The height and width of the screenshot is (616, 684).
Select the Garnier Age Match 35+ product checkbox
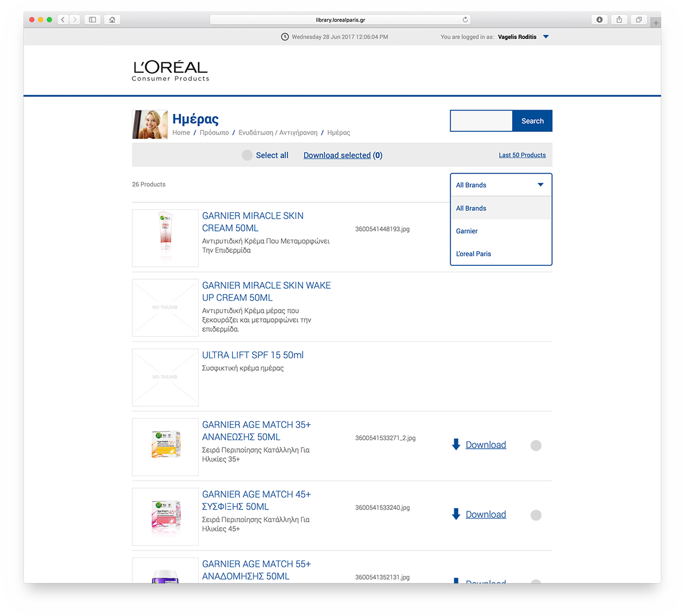click(x=536, y=445)
